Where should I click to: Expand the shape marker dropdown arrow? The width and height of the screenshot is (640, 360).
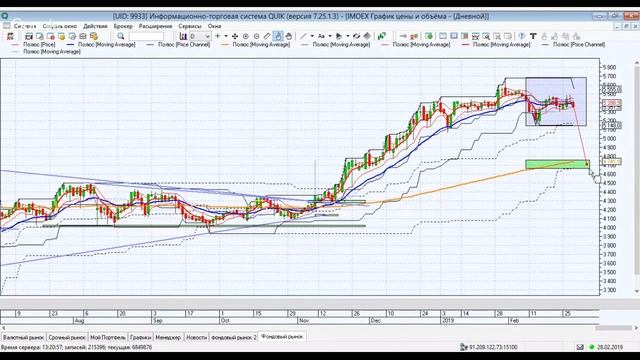[x=348, y=36]
